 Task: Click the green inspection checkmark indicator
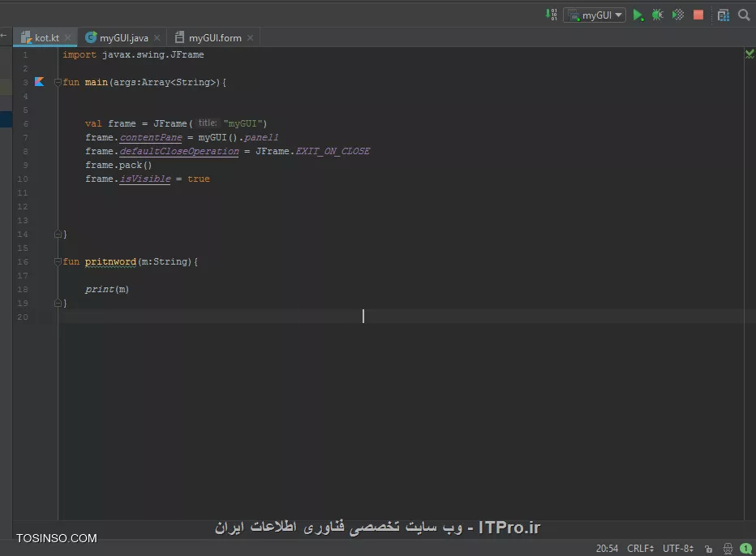click(x=750, y=54)
